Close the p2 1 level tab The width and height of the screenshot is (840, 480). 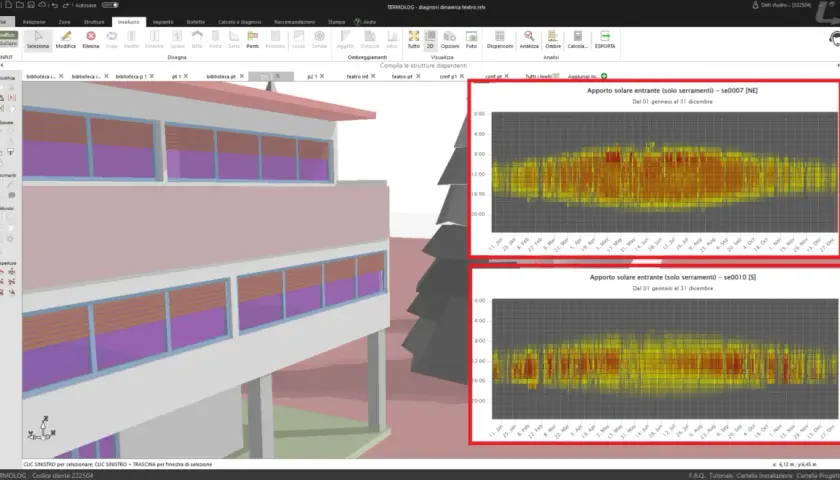pyautogui.click(x=322, y=76)
